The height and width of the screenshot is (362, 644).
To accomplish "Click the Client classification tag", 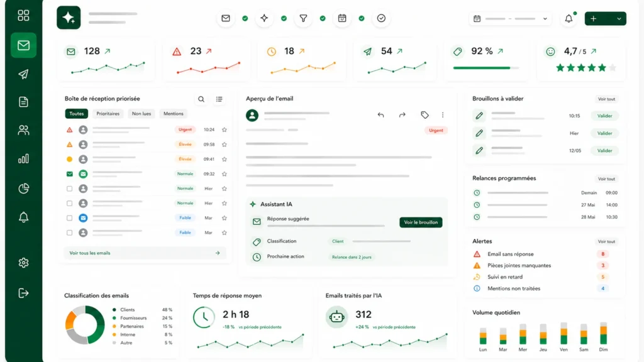I will click(x=338, y=241).
